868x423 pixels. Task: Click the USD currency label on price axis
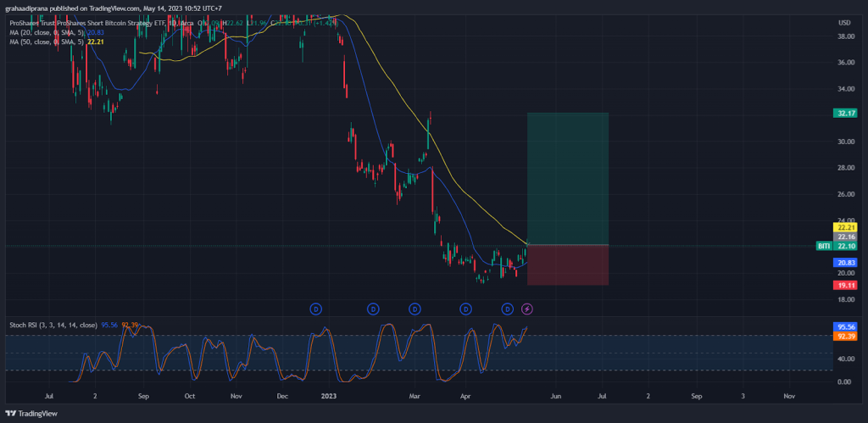click(x=845, y=23)
